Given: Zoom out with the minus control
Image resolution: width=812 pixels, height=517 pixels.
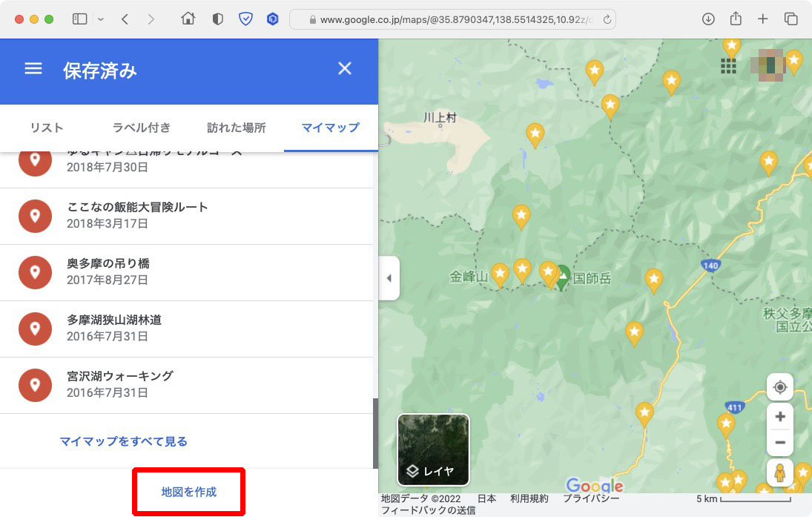Looking at the screenshot, I should click(x=780, y=442).
